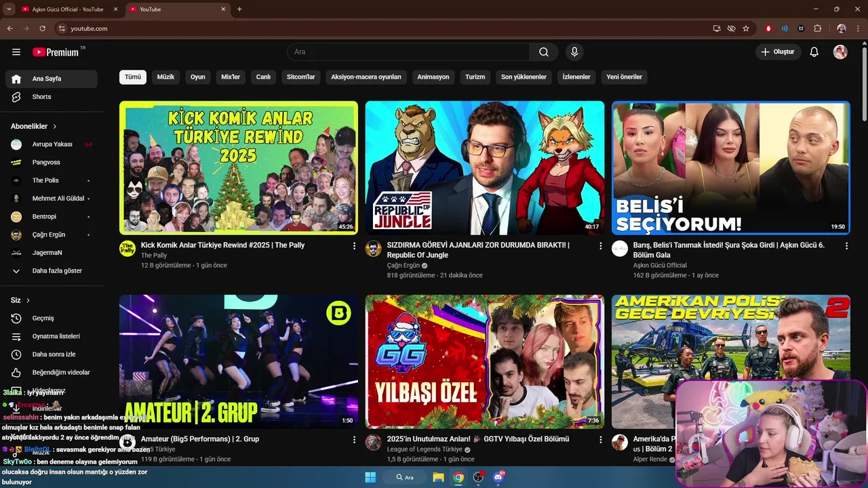Expand the Siz section chevron

click(x=28, y=300)
